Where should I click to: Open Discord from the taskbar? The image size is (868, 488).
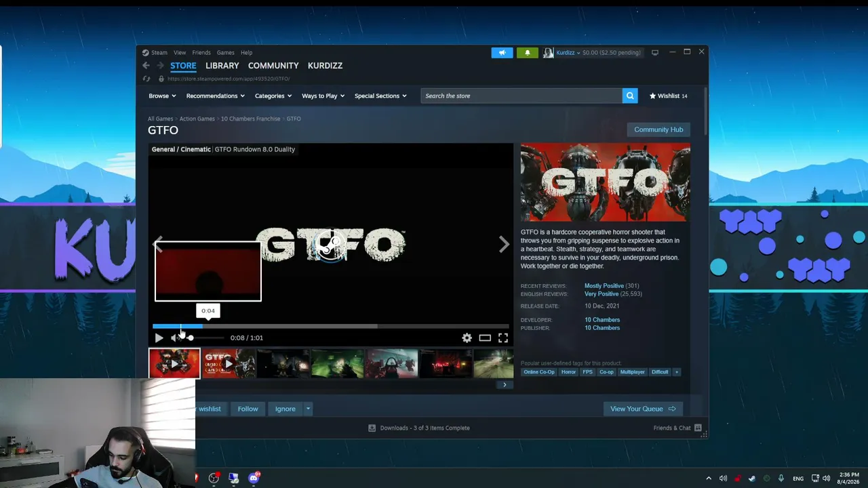(254, 478)
